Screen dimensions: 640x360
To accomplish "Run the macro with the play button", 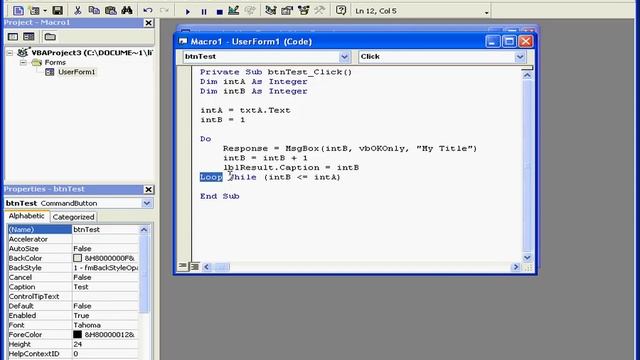I will point(188,11).
